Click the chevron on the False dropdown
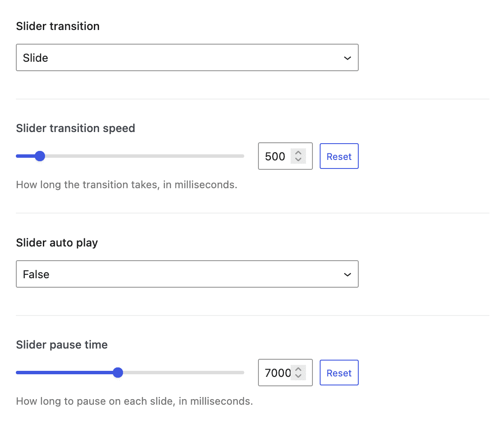Viewport: 504px width, 427px height. point(347,274)
